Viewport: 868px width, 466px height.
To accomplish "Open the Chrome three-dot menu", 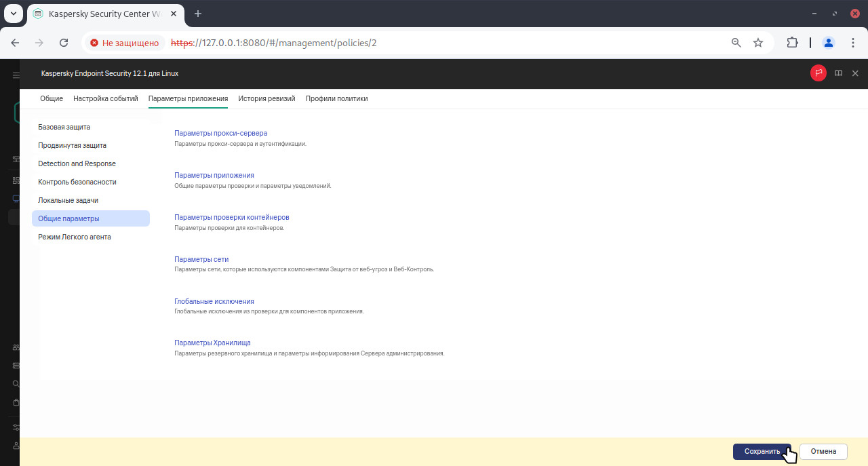I will click(x=853, y=43).
